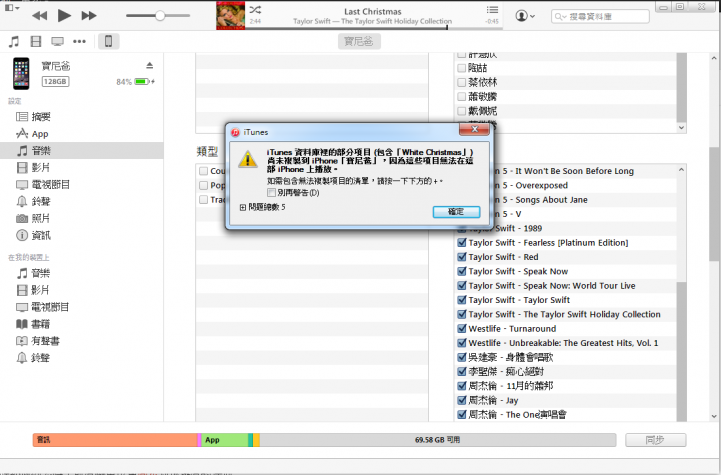Click the 寶尼爸 device name tab
The image size is (721, 475).
(359, 41)
